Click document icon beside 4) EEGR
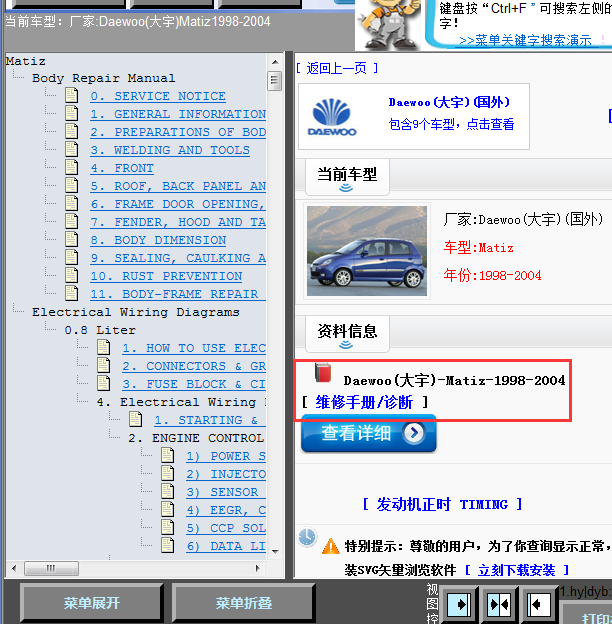612x624 pixels. (168, 509)
